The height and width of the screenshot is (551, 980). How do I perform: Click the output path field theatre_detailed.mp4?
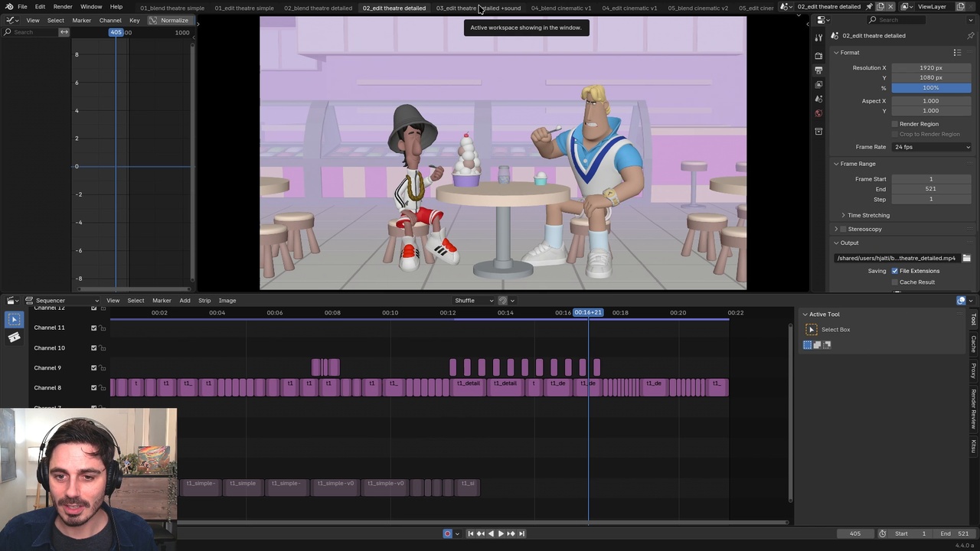point(897,258)
